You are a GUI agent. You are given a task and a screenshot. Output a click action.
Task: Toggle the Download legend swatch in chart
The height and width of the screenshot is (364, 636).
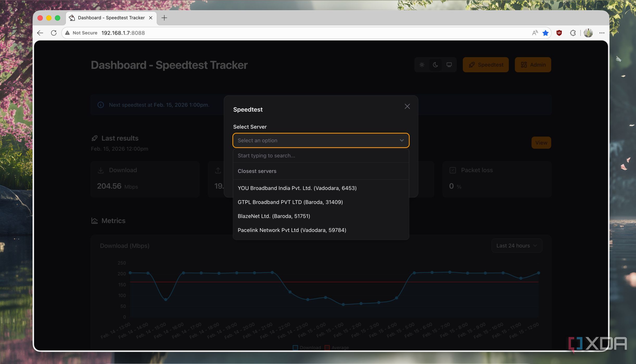(x=295, y=348)
